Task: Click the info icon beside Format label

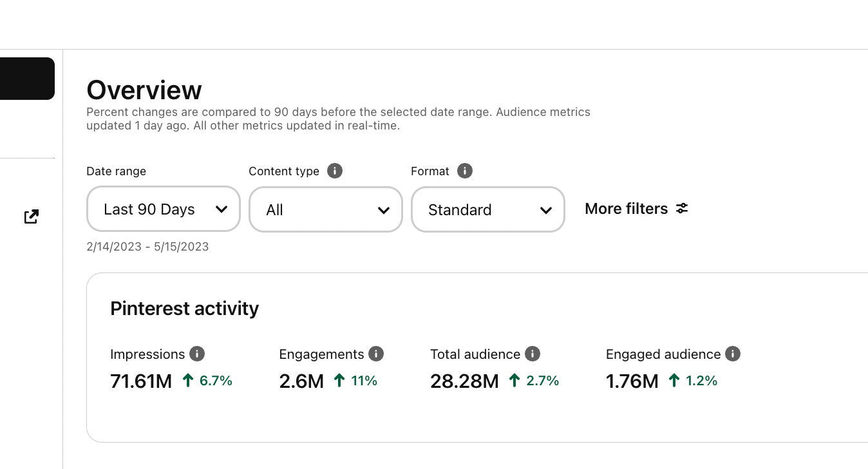Action: [465, 171]
